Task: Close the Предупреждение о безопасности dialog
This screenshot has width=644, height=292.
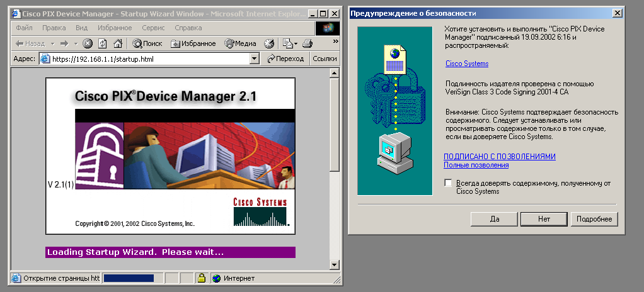Action: pyautogui.click(x=618, y=13)
